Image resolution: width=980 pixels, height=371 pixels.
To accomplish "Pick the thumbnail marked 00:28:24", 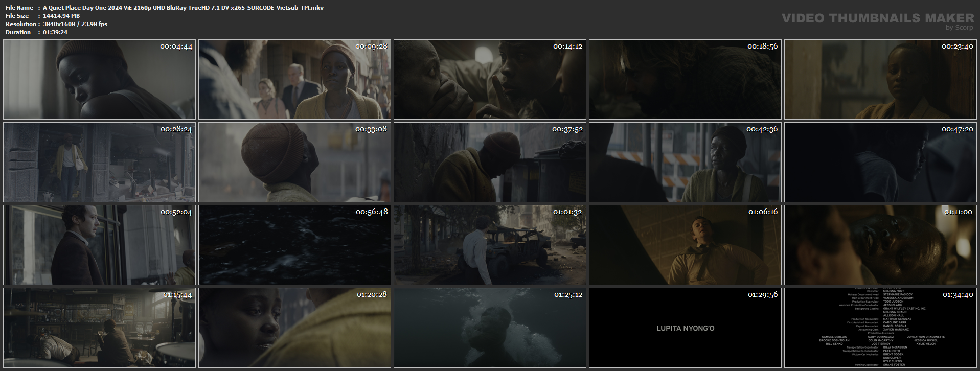I will (x=99, y=163).
